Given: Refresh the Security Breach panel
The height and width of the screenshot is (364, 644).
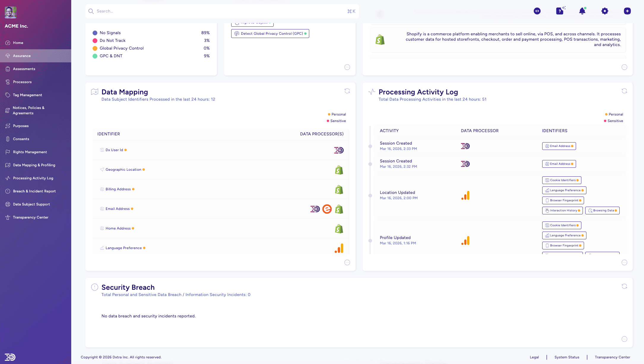Looking at the screenshot, I should pyautogui.click(x=624, y=286).
